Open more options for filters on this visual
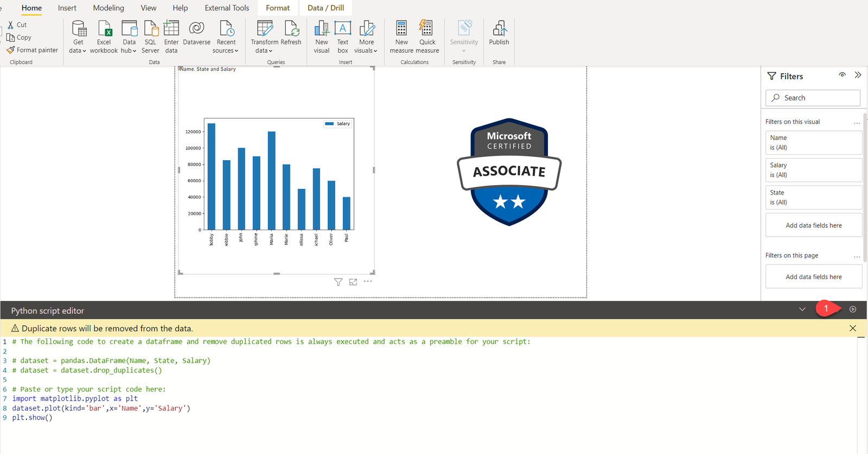 point(857,123)
